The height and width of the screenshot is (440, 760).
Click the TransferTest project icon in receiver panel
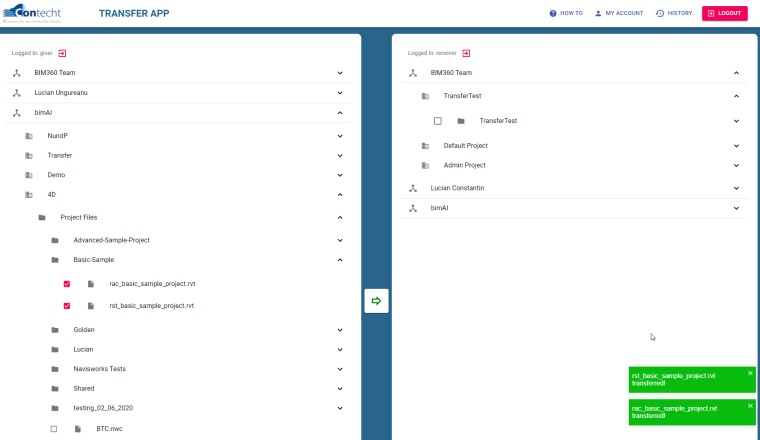click(426, 96)
